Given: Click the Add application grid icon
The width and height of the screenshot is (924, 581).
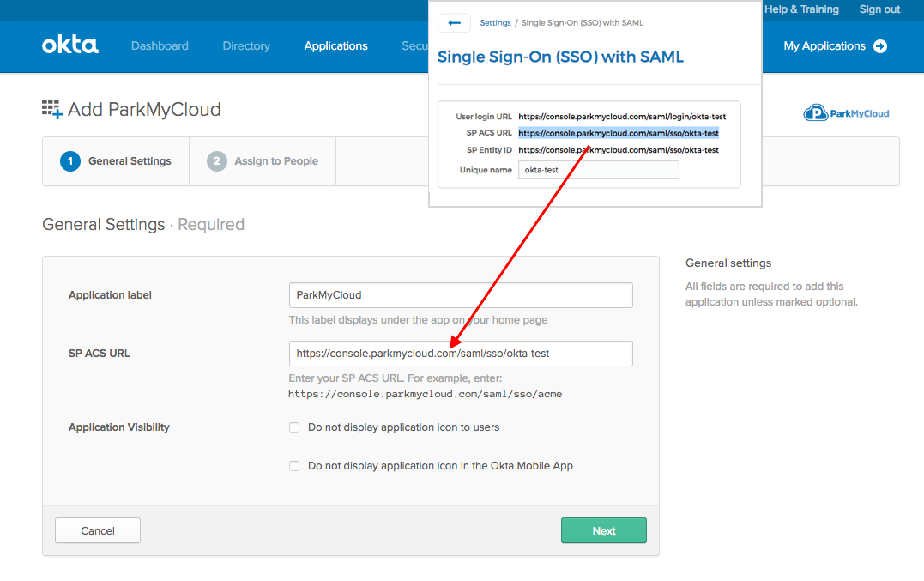Looking at the screenshot, I should (51, 109).
